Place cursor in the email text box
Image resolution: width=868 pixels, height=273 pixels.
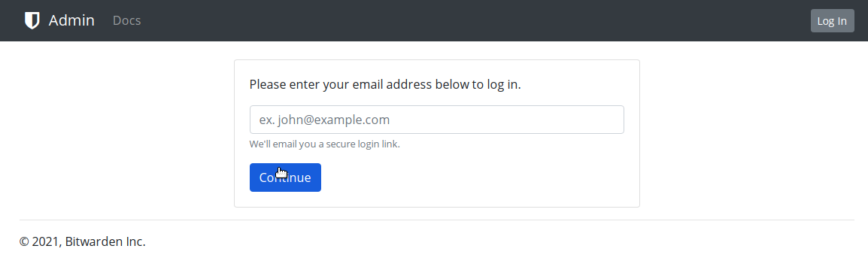[x=437, y=120]
